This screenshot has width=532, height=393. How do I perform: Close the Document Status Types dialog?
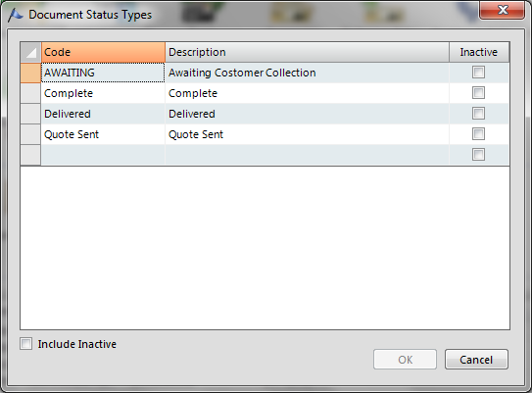click(502, 10)
